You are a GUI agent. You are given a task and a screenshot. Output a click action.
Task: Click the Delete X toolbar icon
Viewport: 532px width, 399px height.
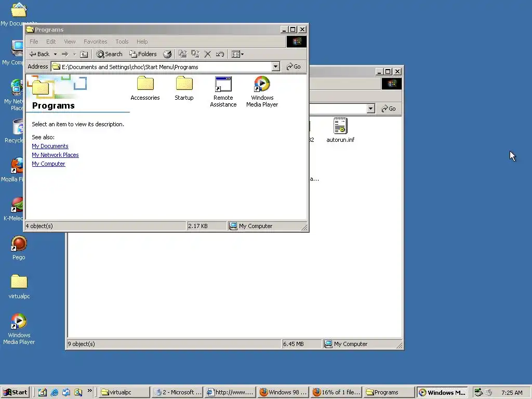click(208, 54)
